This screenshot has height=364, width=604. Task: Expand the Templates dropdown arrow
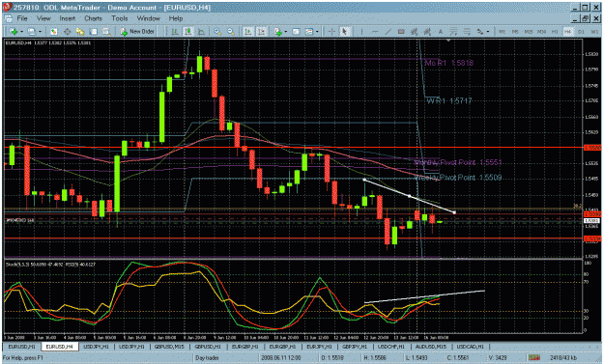click(x=317, y=32)
